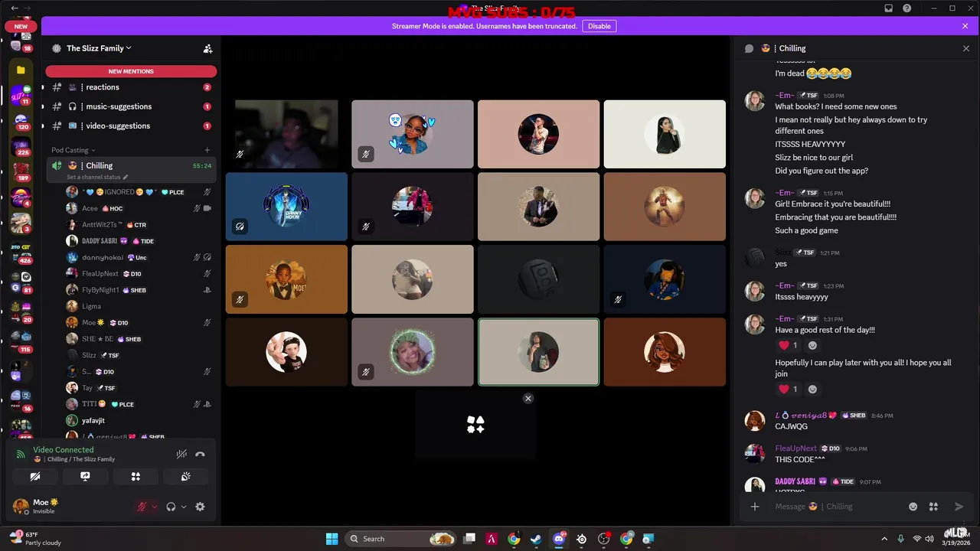Add reaction under 'Have a good rest' message
980x551 pixels.
tap(812, 346)
